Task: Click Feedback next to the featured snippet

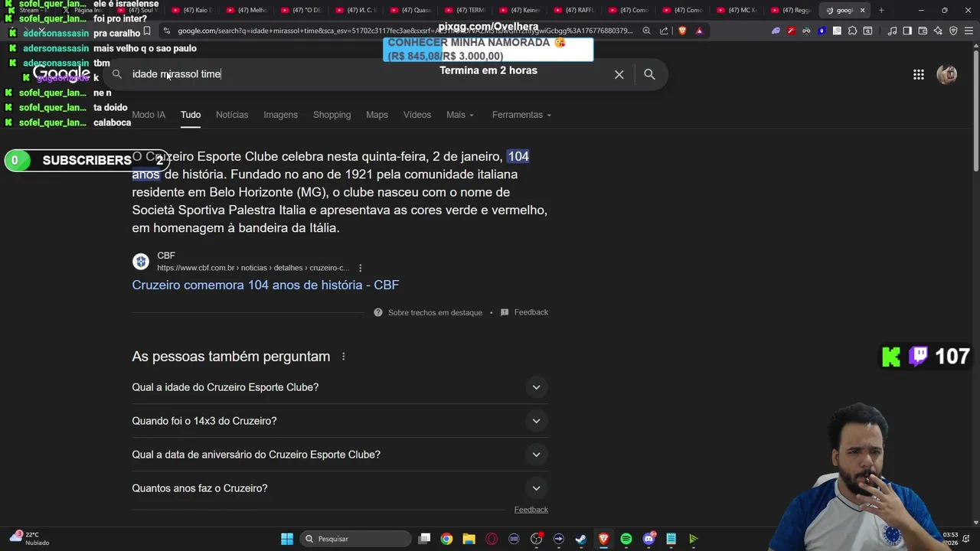Action: 524,312
